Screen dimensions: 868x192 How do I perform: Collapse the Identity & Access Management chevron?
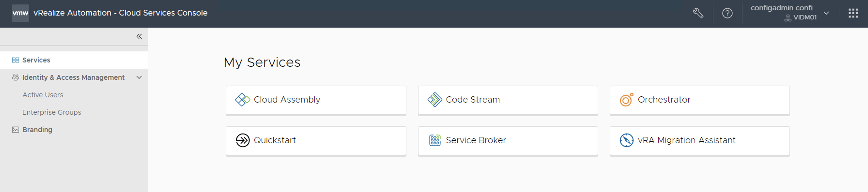click(x=139, y=77)
